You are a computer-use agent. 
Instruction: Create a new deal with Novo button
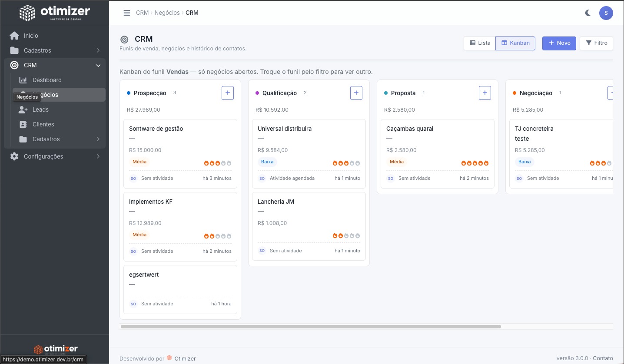pyautogui.click(x=559, y=43)
